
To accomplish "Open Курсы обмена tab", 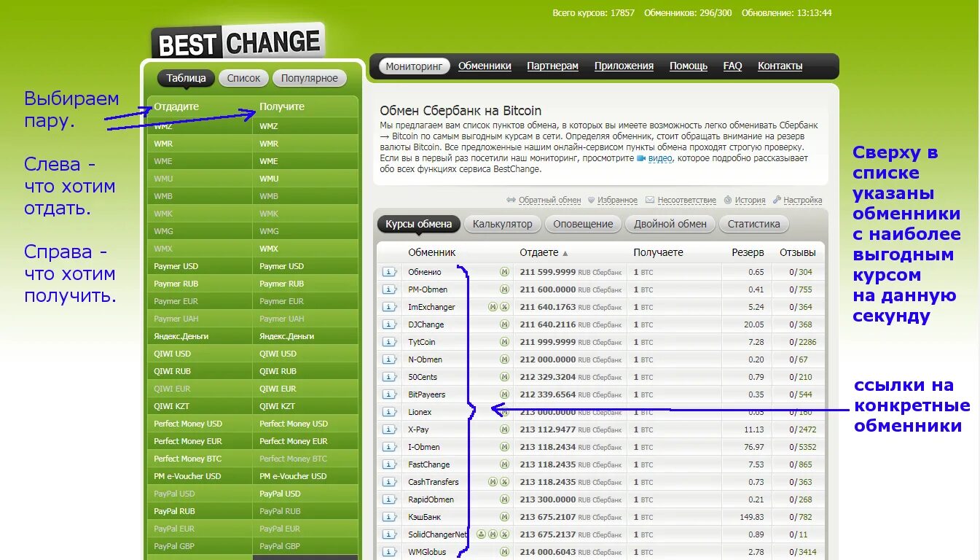I will pos(419,224).
